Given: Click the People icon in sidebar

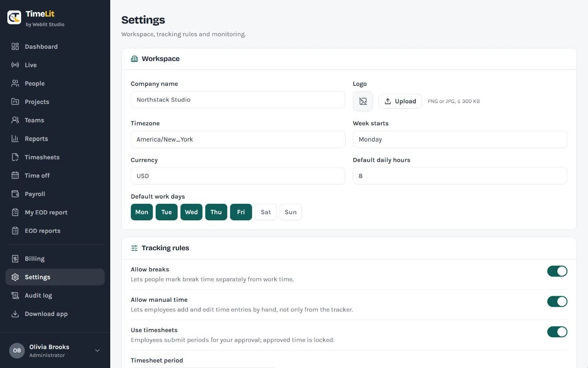Looking at the screenshot, I should click(x=15, y=83).
